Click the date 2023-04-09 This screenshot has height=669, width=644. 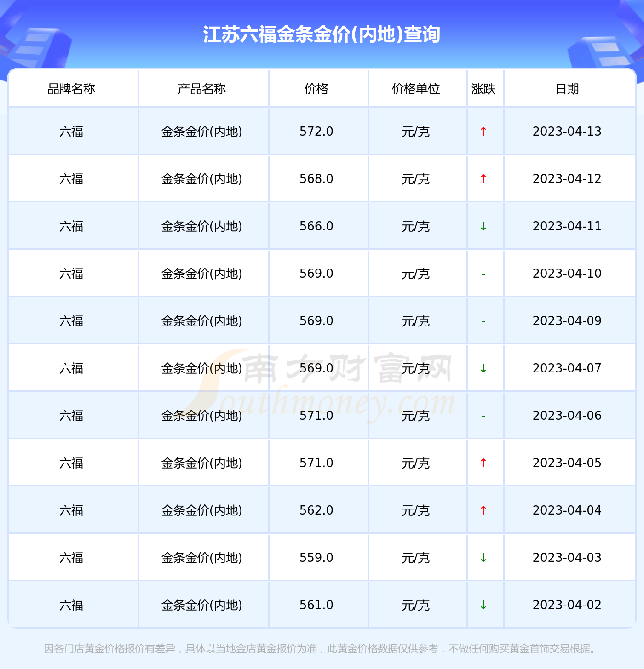point(567,321)
